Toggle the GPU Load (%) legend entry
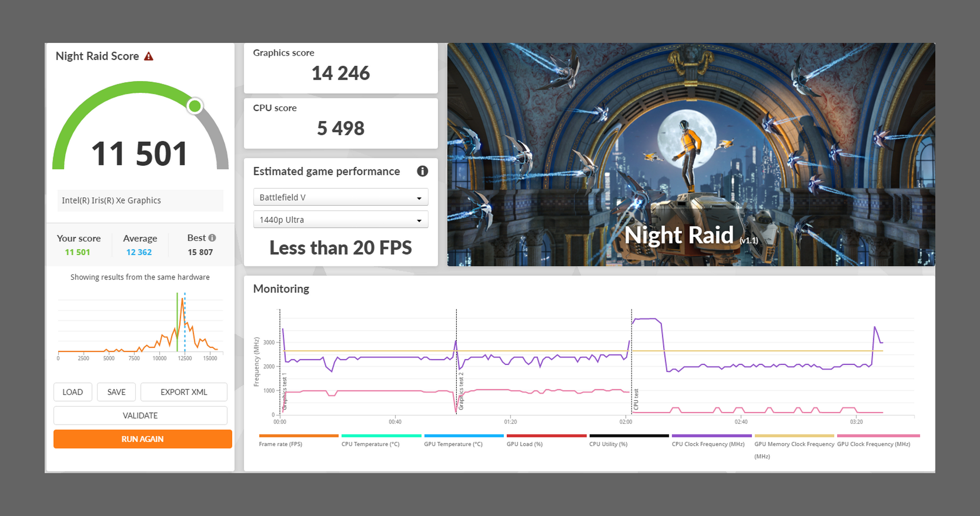Screen dimensions: 980x516 coord(547,440)
